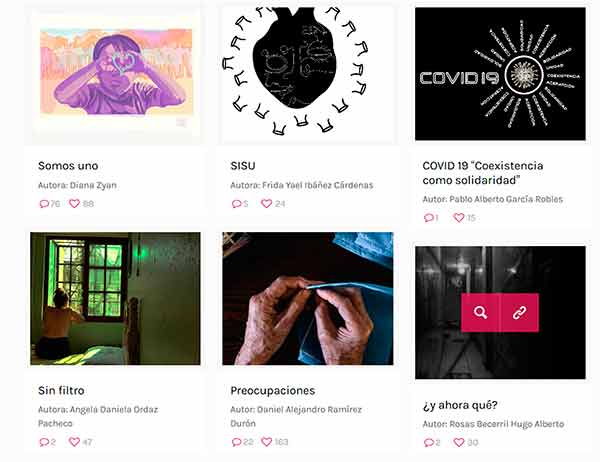Like the SISU artwork with heart icon

(x=266, y=204)
